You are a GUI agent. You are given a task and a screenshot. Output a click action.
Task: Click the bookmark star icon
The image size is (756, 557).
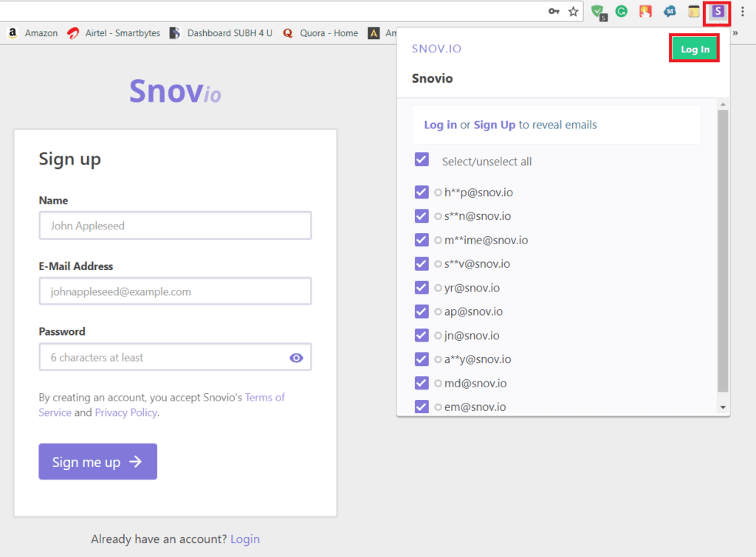point(573,12)
